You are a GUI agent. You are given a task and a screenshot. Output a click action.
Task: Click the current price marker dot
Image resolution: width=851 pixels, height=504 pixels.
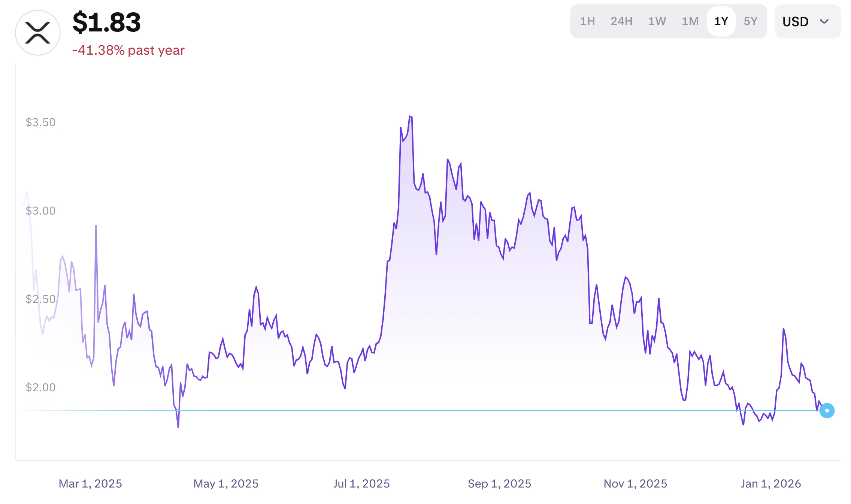tap(827, 411)
